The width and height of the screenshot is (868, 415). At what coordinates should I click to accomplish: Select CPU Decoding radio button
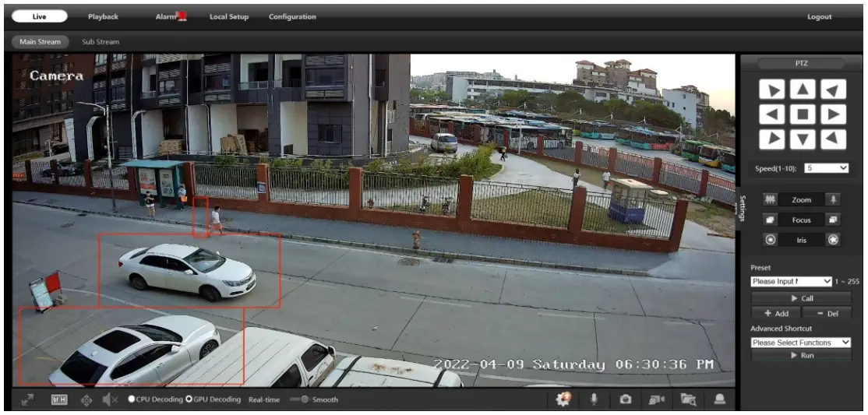click(x=132, y=399)
